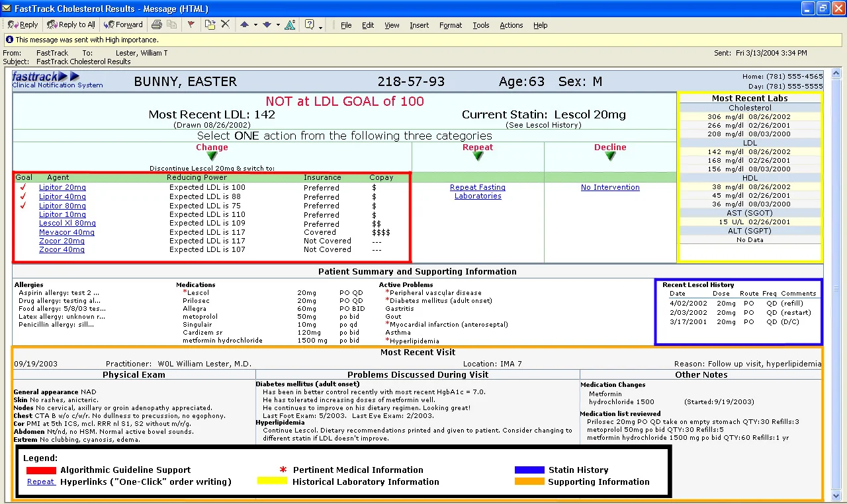
Task: Click Repeat Fasting Laboratories link
Action: [478, 192]
